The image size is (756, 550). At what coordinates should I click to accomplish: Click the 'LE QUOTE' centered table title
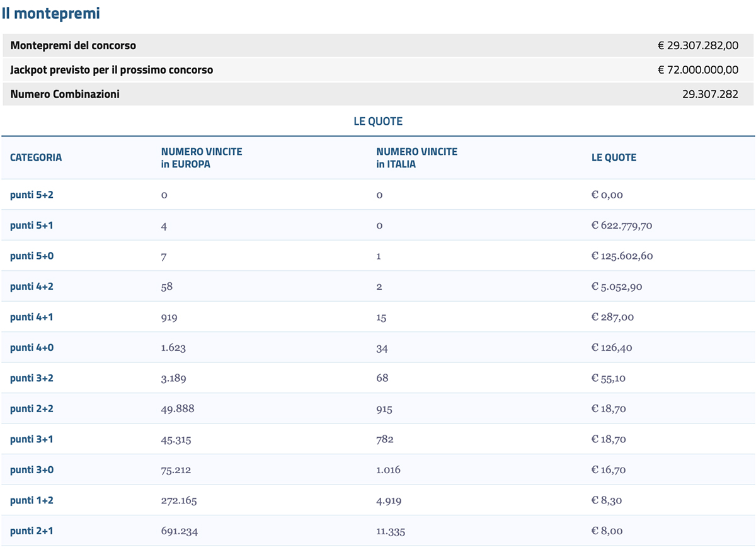tap(378, 122)
